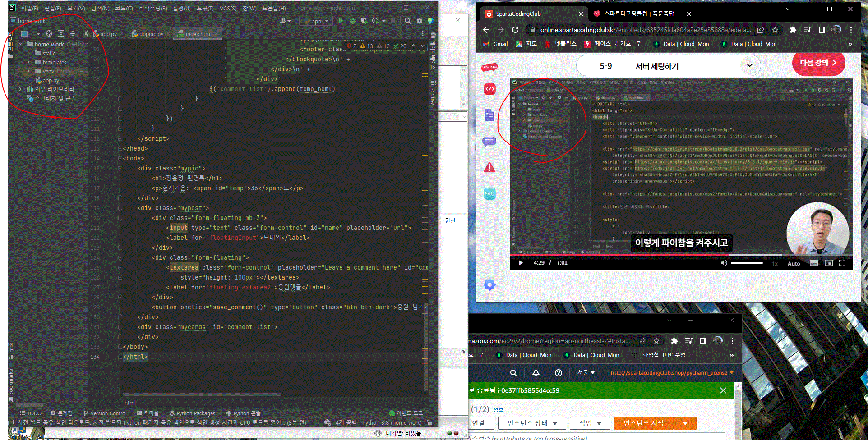Expand all items in project tree
This screenshot has width=868, height=440.
[x=61, y=33]
